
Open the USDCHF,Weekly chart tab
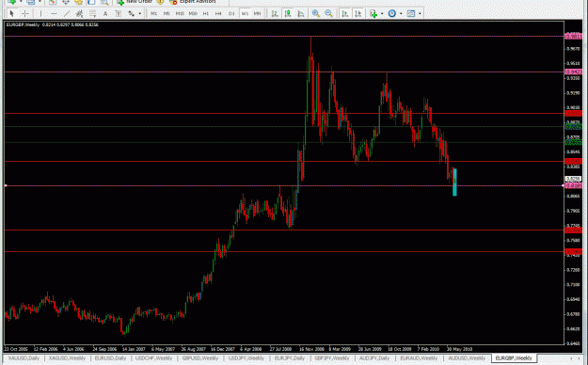153,358
